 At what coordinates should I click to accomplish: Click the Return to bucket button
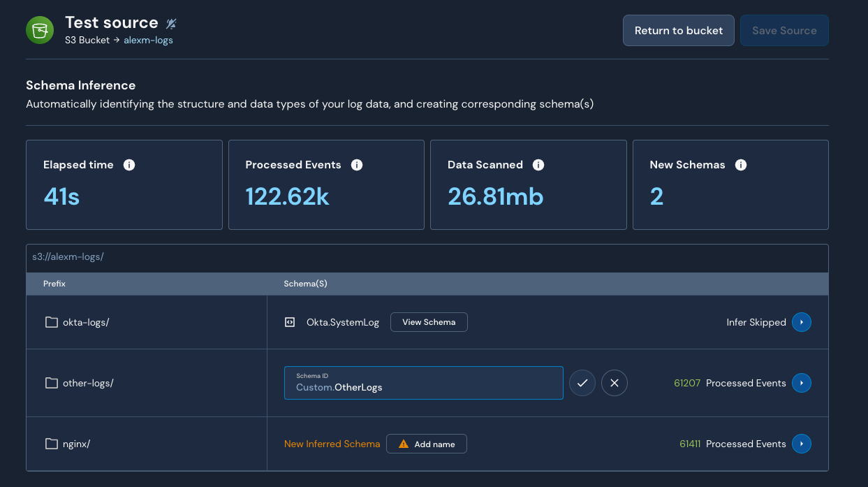(678, 31)
